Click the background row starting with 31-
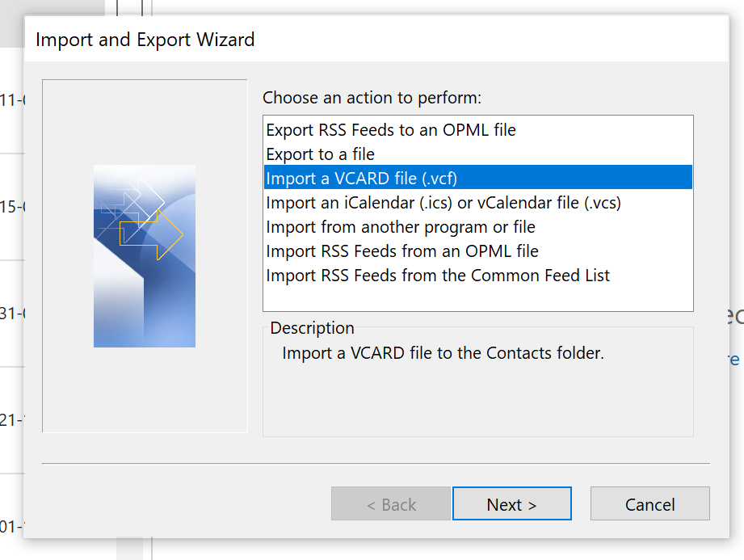The width and height of the screenshot is (744, 560). (x=12, y=314)
